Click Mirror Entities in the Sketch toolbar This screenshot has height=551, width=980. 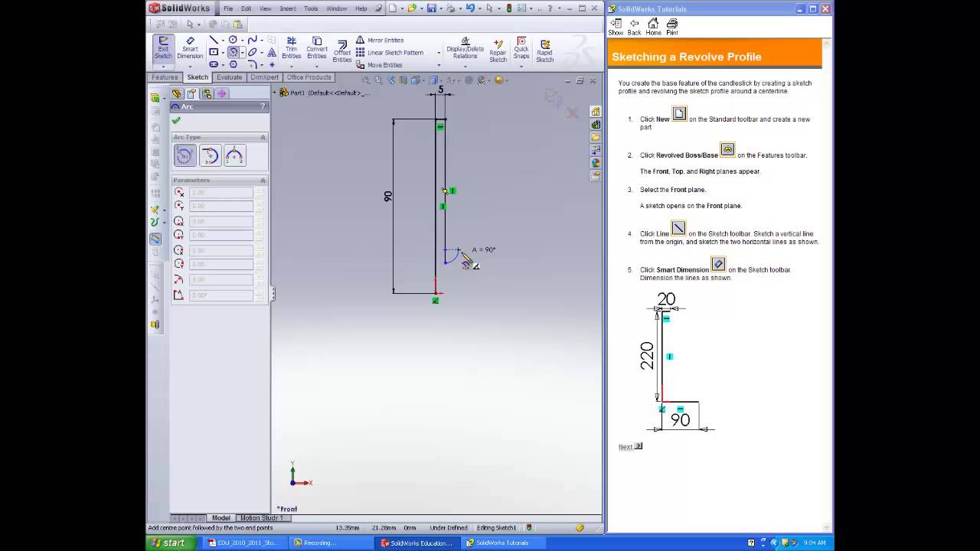tap(379, 40)
